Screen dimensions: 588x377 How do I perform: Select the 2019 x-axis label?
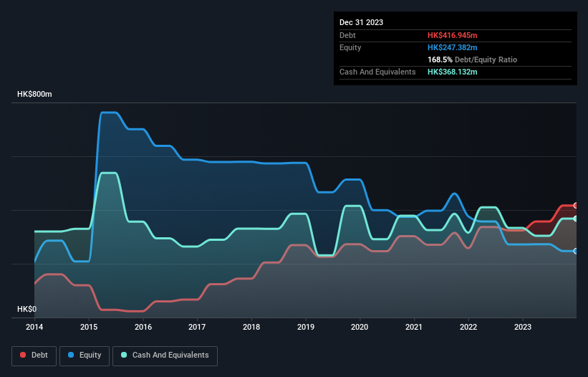pos(306,327)
